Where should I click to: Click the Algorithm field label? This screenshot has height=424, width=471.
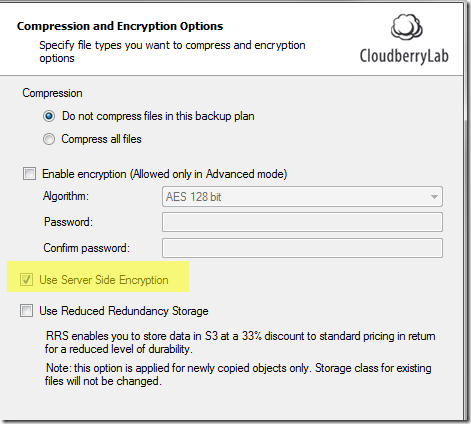[x=66, y=196]
